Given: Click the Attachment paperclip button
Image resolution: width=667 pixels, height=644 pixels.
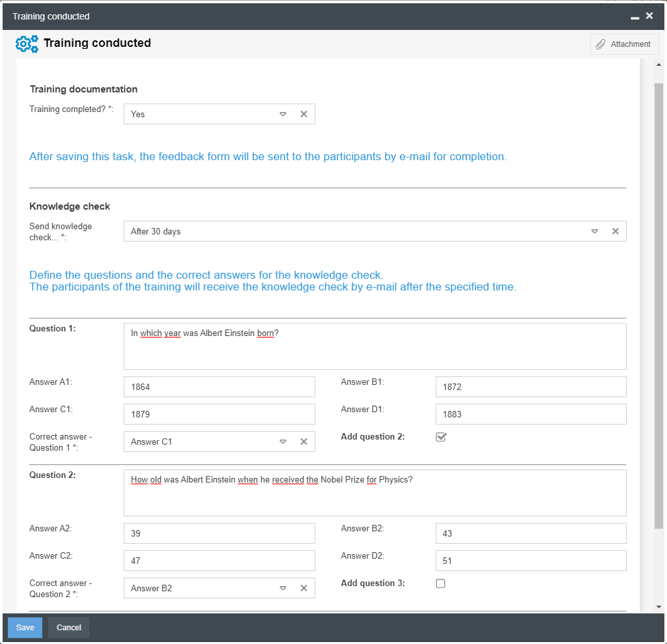Looking at the screenshot, I should [624, 44].
